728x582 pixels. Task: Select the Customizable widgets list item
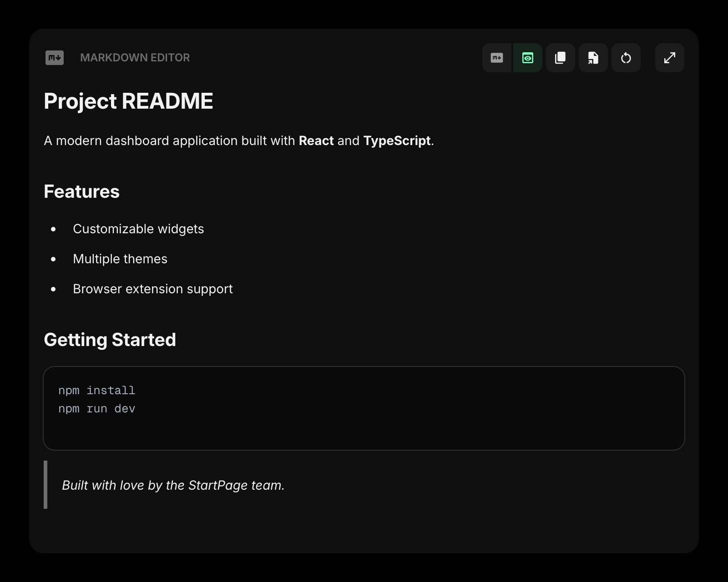tap(138, 229)
